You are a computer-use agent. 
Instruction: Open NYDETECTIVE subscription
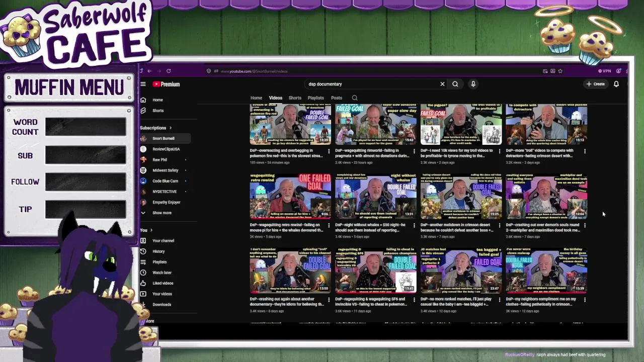165,192
